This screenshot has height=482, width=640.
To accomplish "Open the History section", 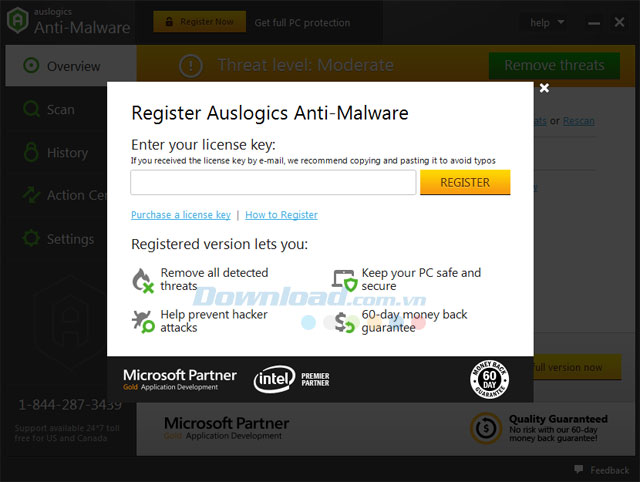I will [x=56, y=153].
